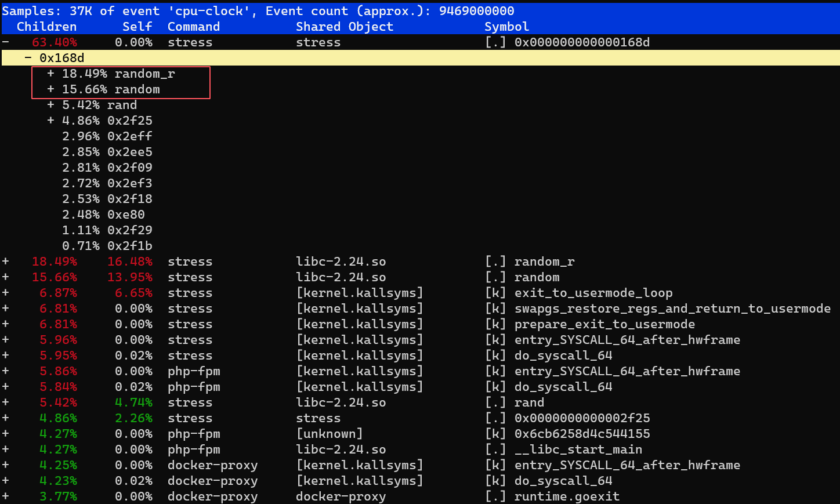Expand the 4.86% 0x2f25 callchain node

[50, 121]
